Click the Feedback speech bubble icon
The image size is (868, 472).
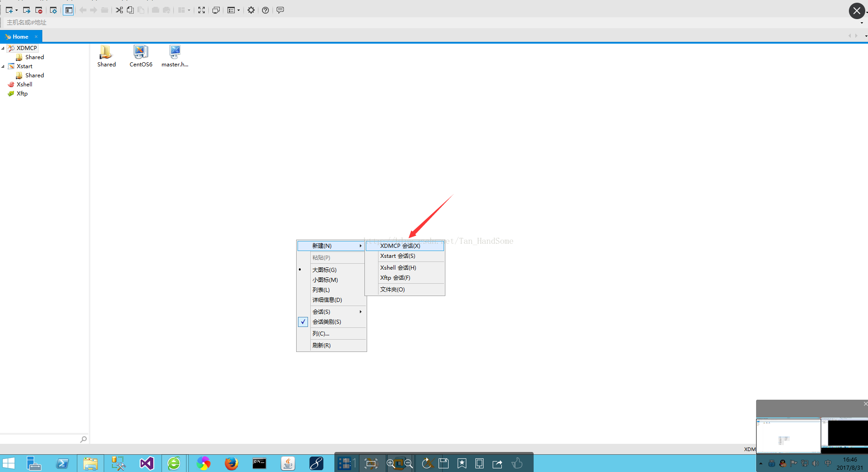click(280, 10)
